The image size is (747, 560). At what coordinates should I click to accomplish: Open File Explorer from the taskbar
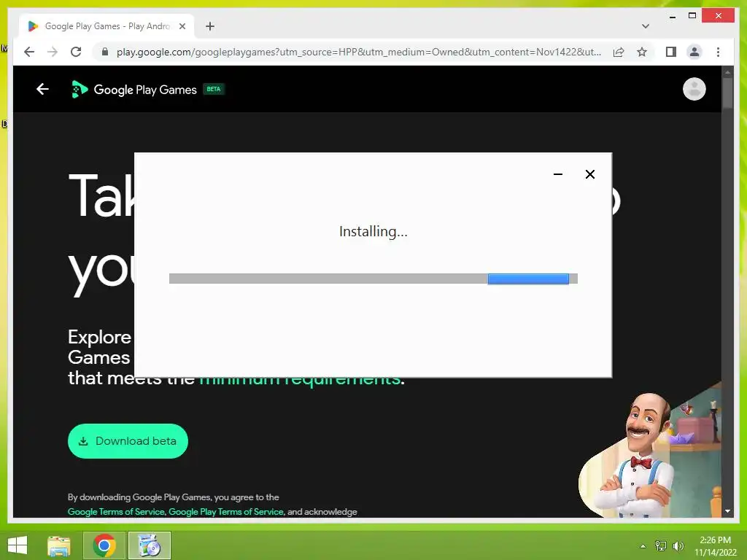59,545
